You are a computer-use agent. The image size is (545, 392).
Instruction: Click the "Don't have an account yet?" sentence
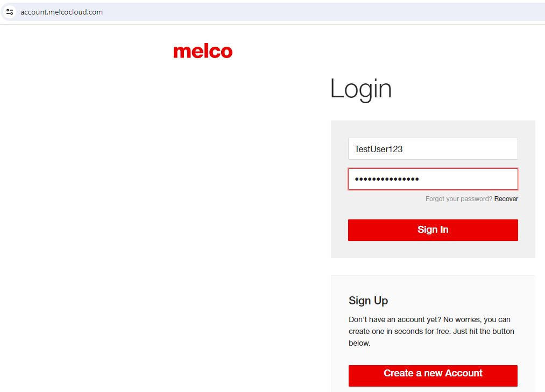(x=394, y=320)
